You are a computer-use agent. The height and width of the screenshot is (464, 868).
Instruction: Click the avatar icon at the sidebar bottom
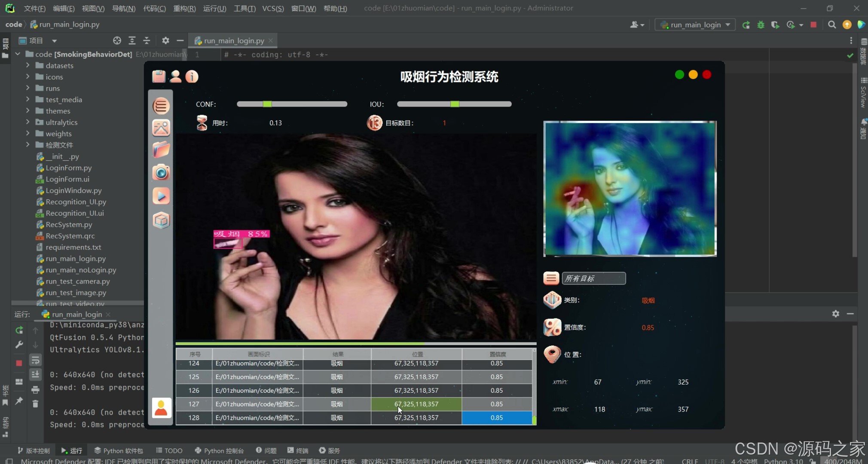point(161,407)
